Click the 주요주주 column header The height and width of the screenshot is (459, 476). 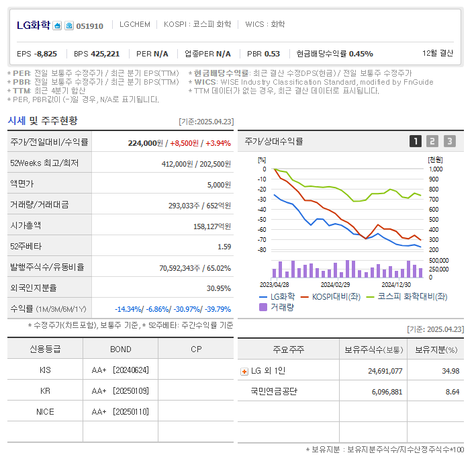[x=289, y=349]
